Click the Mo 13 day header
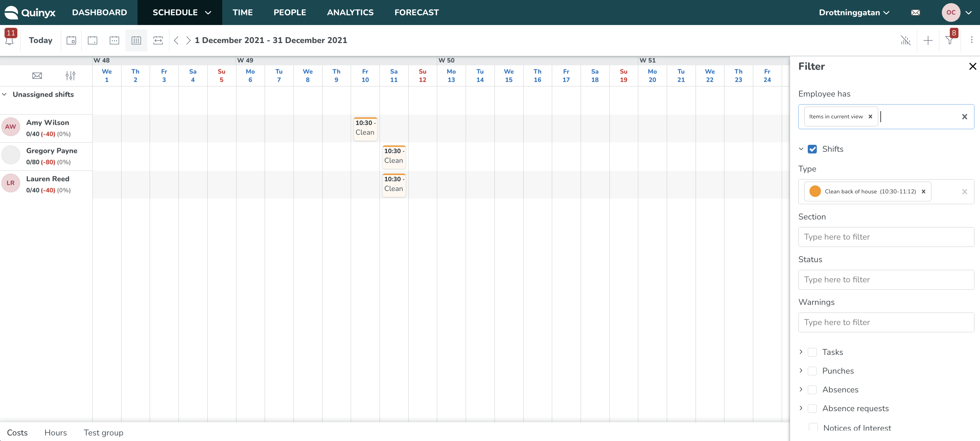This screenshot has width=980, height=441. (451, 76)
